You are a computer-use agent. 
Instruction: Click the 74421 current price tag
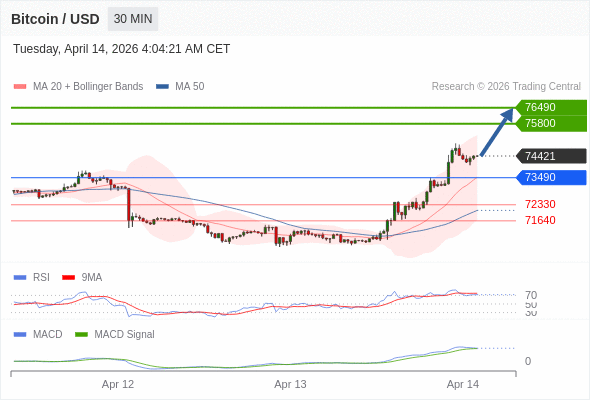[551, 156]
